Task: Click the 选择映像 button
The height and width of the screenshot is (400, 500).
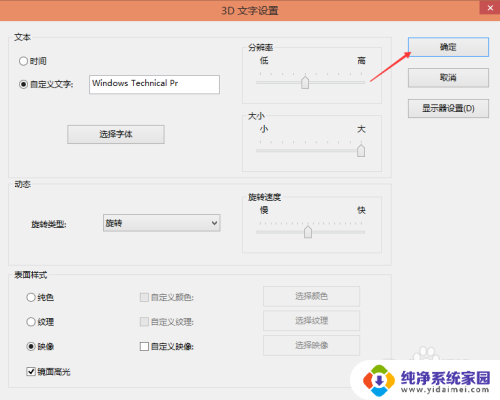Action: pos(311,345)
